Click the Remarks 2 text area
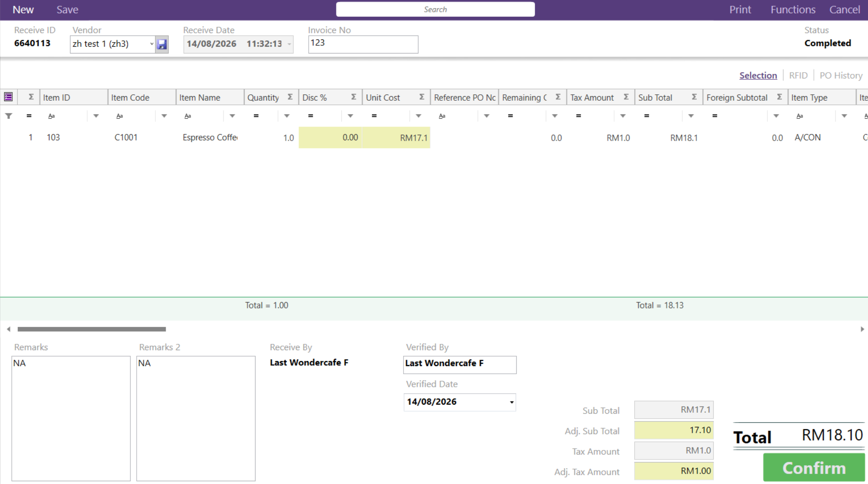 [x=196, y=418]
